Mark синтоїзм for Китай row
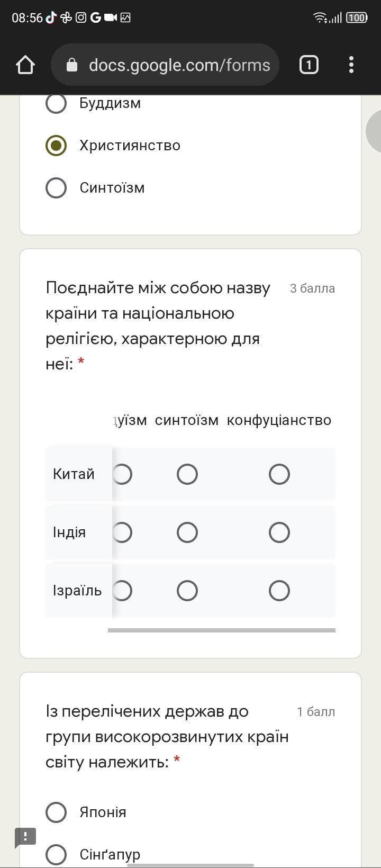Screen dimensions: 381x868 coord(187,474)
